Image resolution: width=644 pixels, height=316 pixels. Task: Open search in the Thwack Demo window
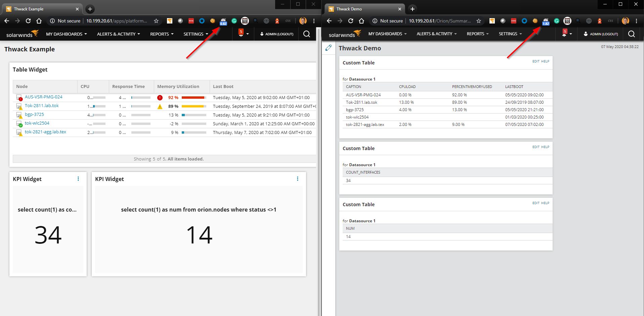point(632,34)
